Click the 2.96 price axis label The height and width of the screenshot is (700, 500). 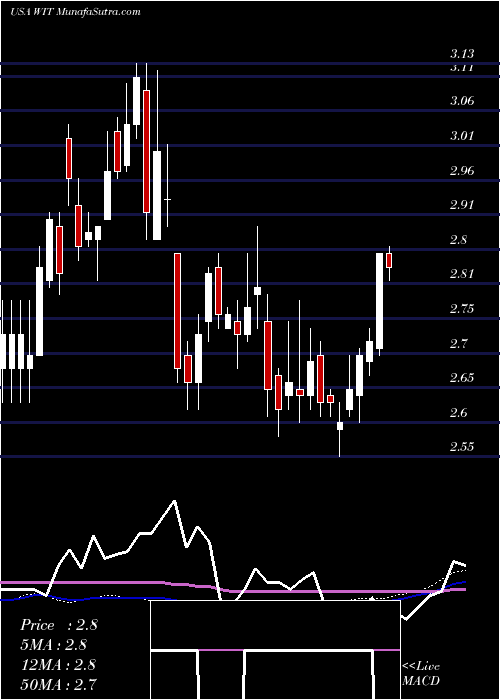pyautogui.click(x=462, y=171)
